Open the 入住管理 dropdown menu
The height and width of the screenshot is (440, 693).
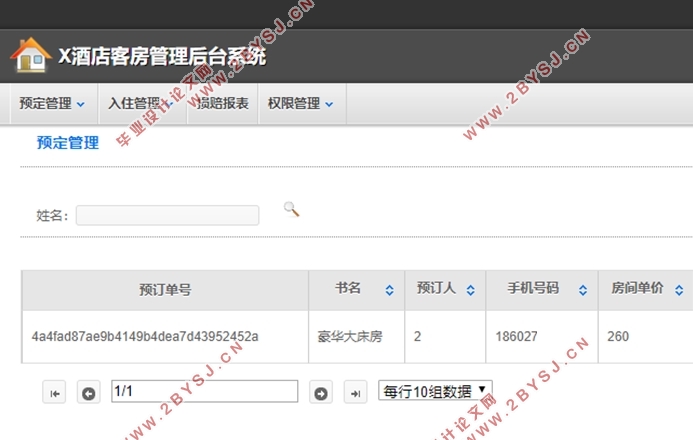pos(141,104)
